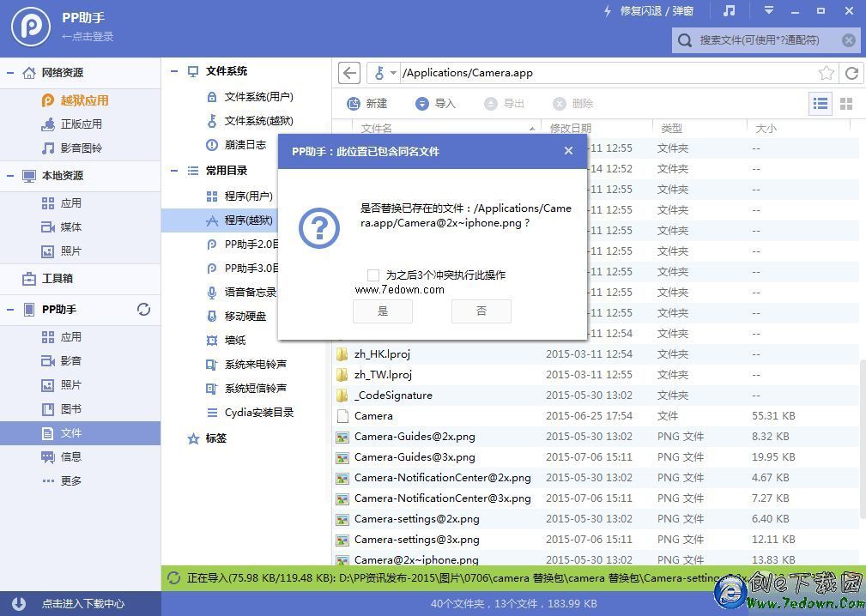866x616 pixels.
Task: Enable the 为之后3个冲突执行此操作 checkbox
Action: pos(372,275)
